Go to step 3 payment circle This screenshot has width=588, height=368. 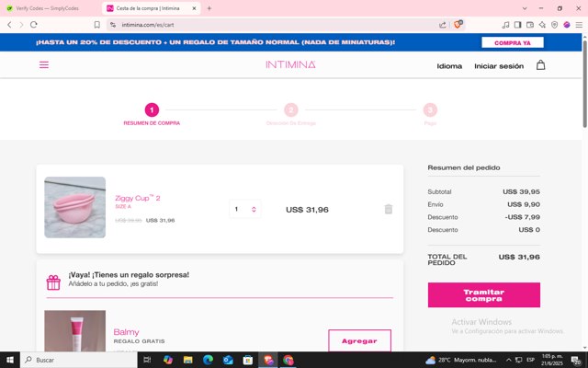[430, 110]
